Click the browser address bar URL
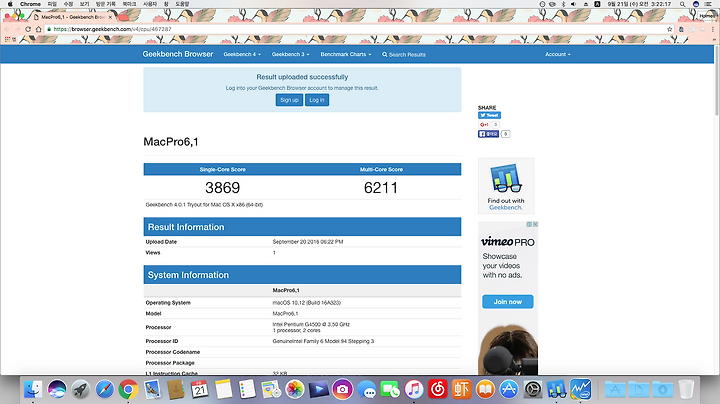720x404 pixels. [x=112, y=29]
